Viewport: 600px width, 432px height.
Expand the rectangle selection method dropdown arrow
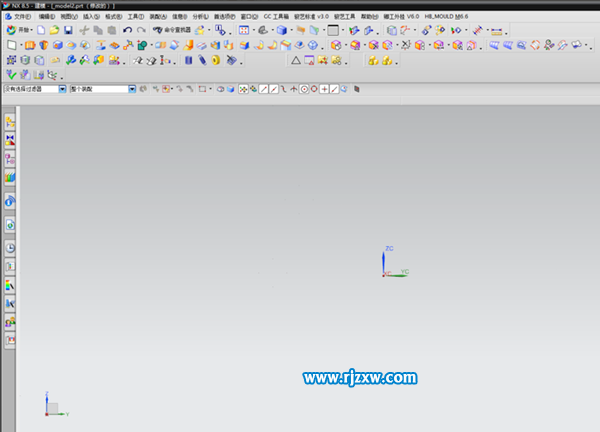(x=210, y=89)
